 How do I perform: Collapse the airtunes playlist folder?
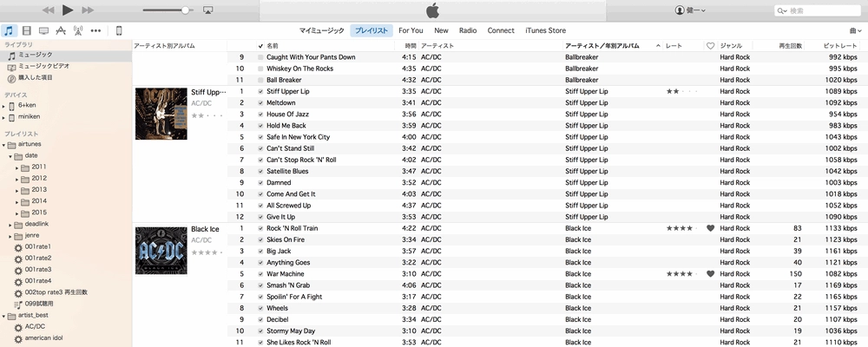pyautogui.click(x=4, y=144)
